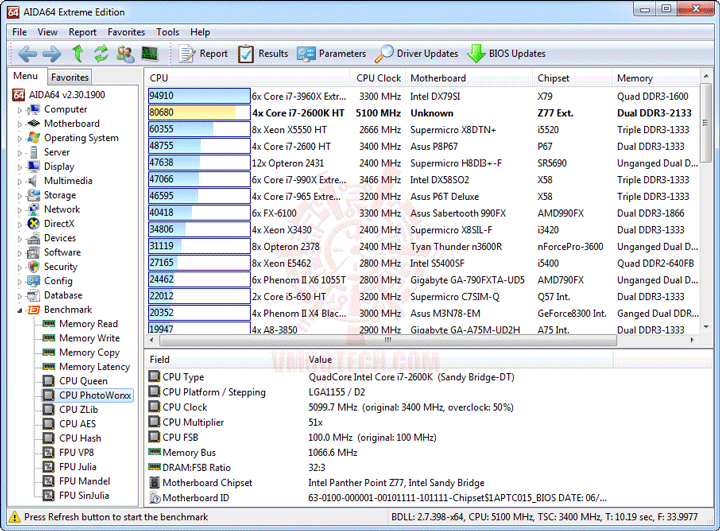Click the horizontal scrollbar thumb

click(x=388, y=340)
